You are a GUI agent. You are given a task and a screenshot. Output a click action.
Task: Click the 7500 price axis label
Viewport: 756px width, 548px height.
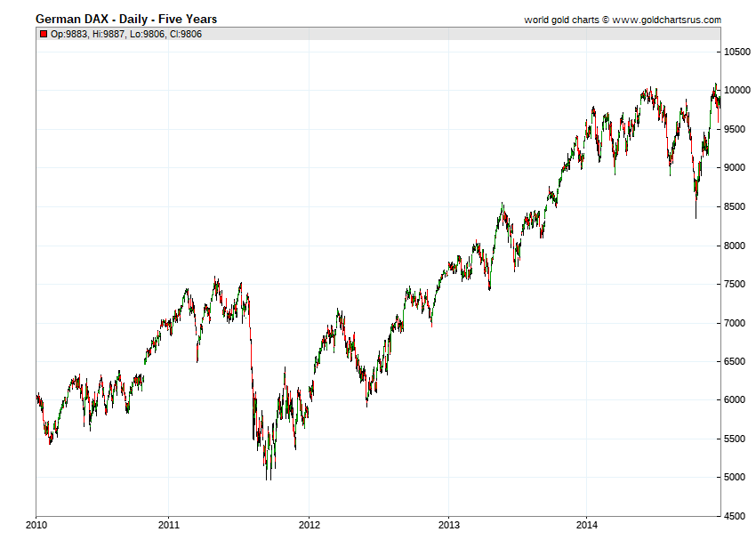pyautogui.click(x=735, y=284)
